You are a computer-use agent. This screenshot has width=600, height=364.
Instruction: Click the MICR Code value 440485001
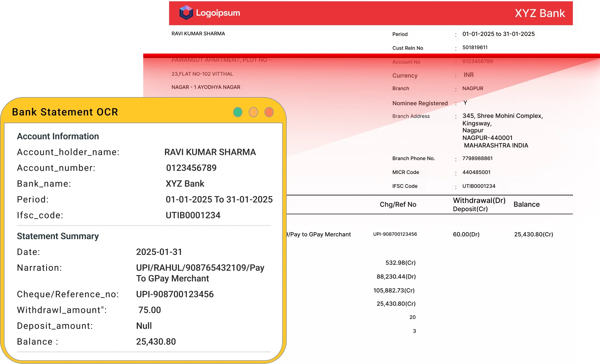tap(476, 172)
